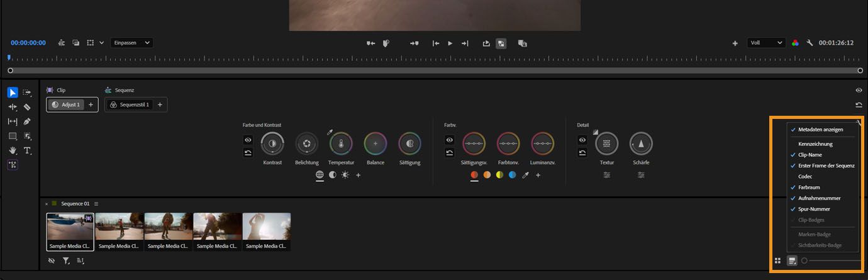Screen dimensions: 868x280
Task: Click the multi-monitor overlay icon
Action: click(x=76, y=43)
